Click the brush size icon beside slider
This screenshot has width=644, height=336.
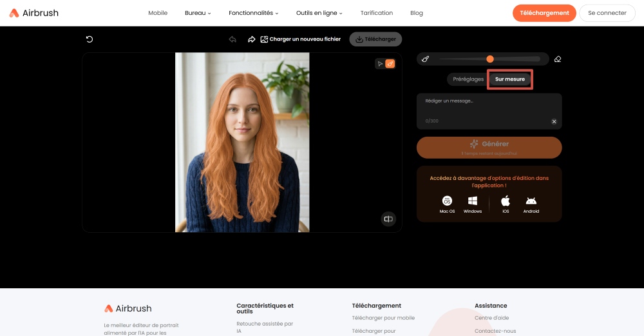[x=425, y=59]
